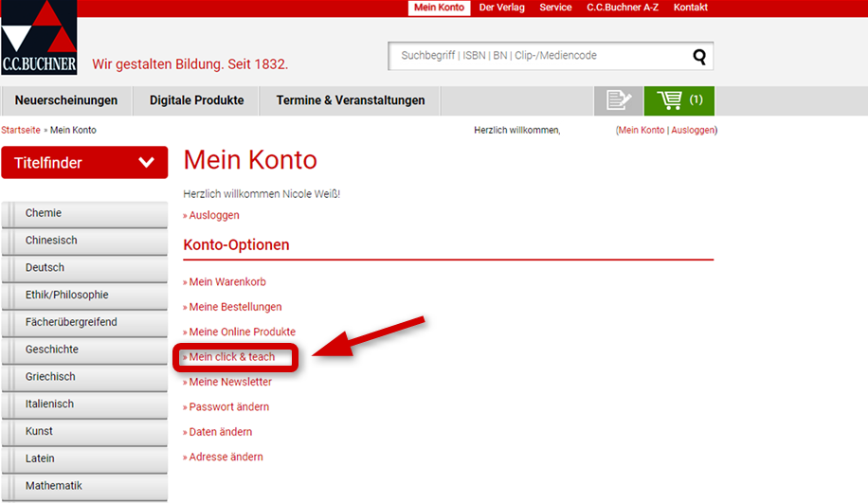Open Passwort ändern link
Viewport: 868px width, 503px height.
(228, 406)
